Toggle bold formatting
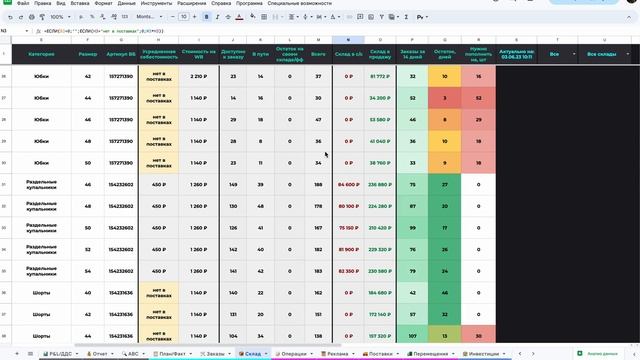 (206, 17)
